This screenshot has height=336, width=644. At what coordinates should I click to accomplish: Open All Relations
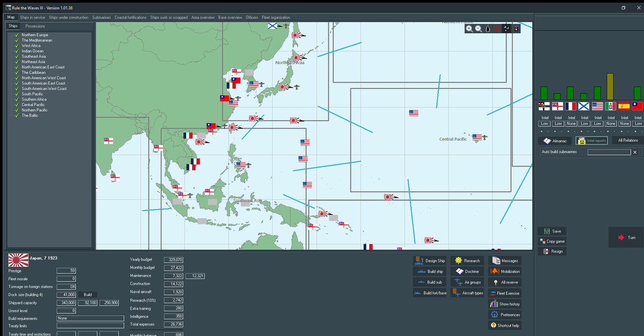coord(628,141)
